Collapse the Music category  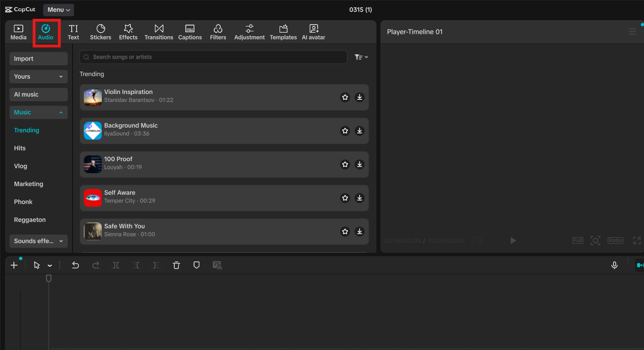click(39, 112)
